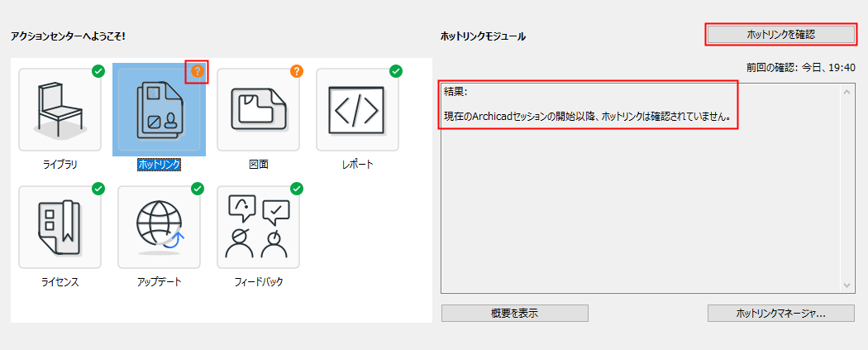Click the ライセンス label text
The width and height of the screenshot is (868, 350).
60,282
